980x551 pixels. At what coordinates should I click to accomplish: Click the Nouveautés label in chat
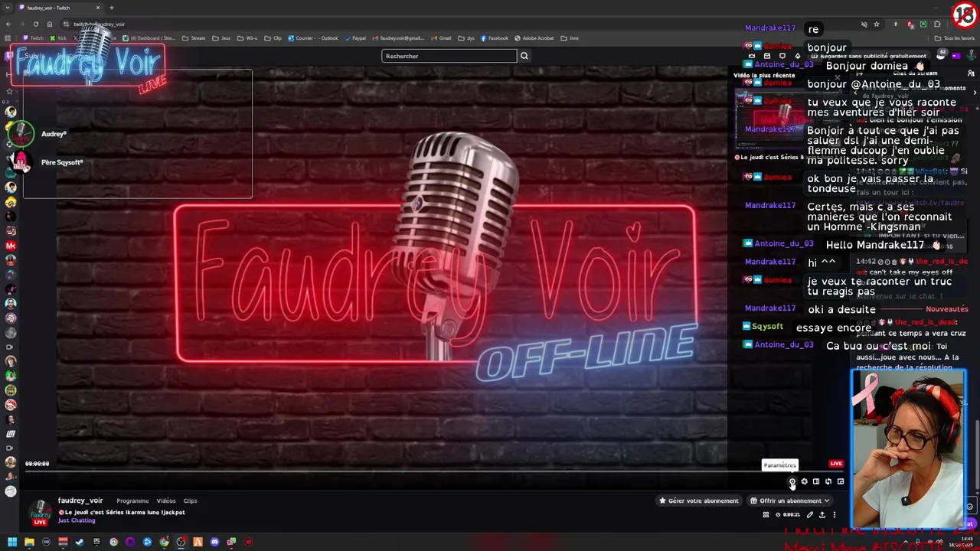[x=947, y=309]
